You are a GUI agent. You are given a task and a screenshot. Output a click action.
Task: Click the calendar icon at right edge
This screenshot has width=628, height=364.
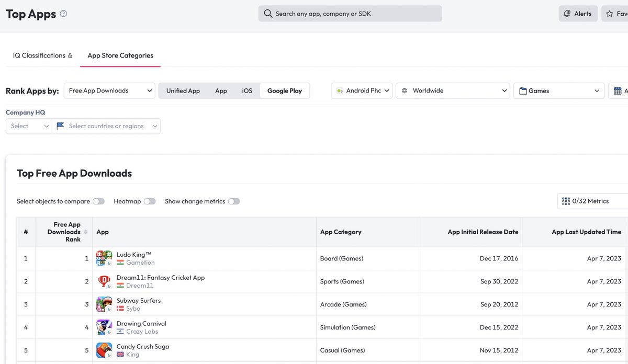pyautogui.click(x=618, y=90)
